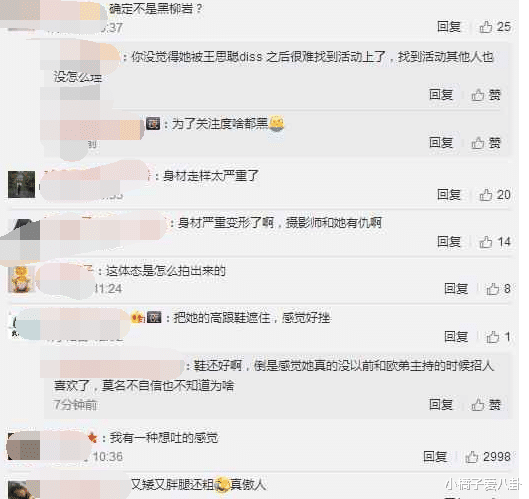Reply to comment about 摄影师和她有仇

(x=449, y=242)
